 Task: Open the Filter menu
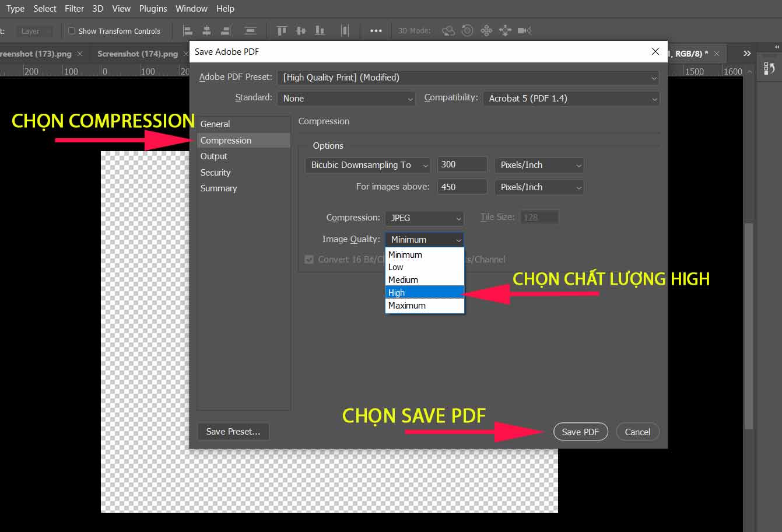[x=74, y=8]
